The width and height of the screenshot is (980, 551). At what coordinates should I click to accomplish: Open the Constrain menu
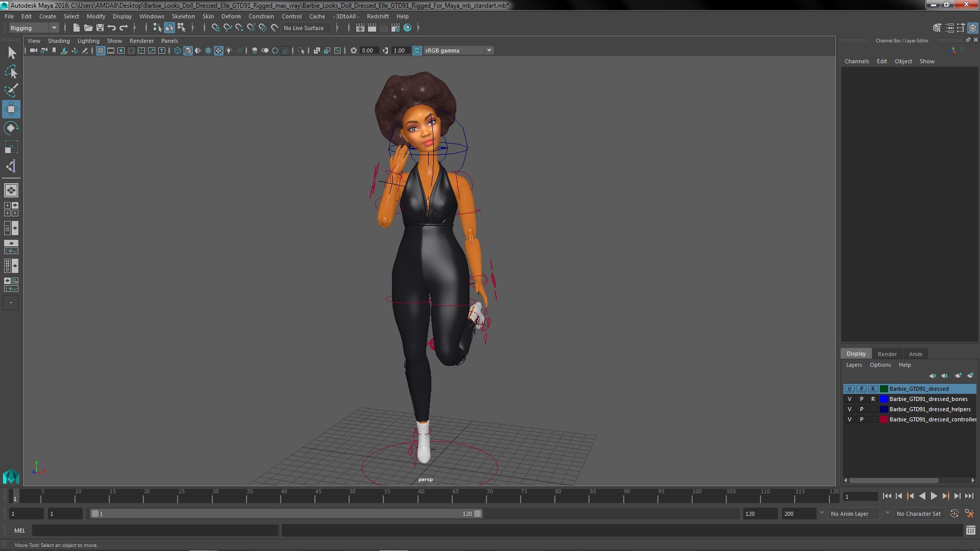tap(261, 16)
